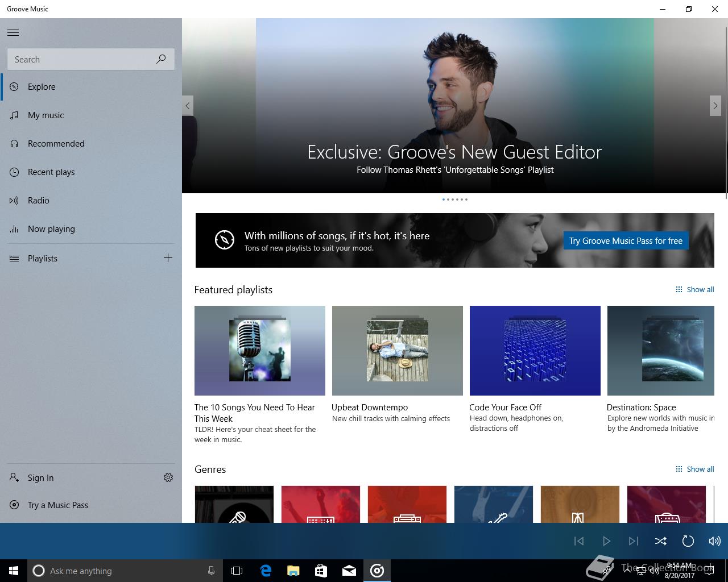Open the Recommended section

(x=91, y=144)
